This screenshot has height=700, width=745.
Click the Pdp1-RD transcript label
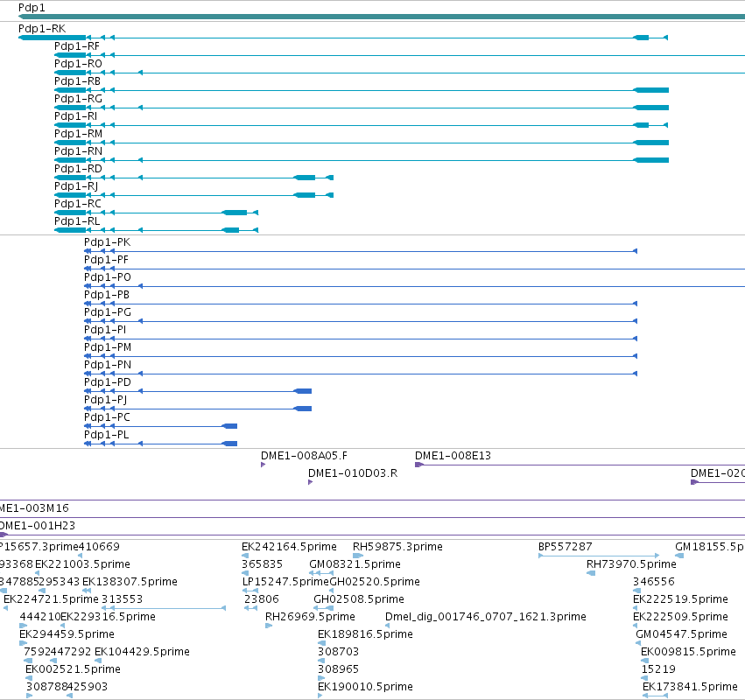[x=78, y=169]
